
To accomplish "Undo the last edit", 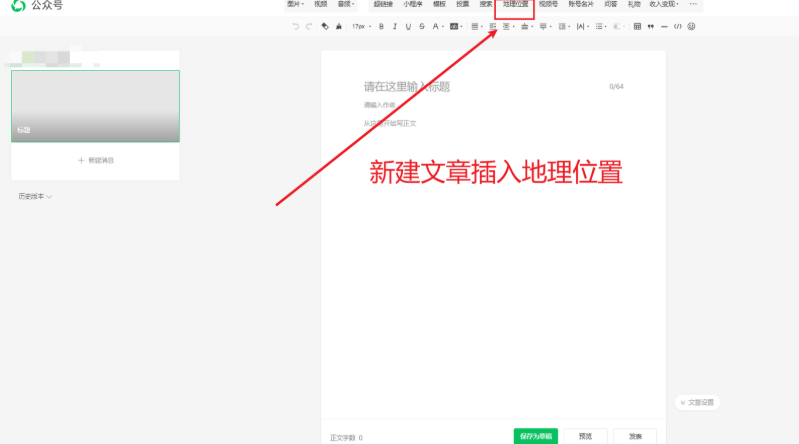I will pyautogui.click(x=296, y=27).
